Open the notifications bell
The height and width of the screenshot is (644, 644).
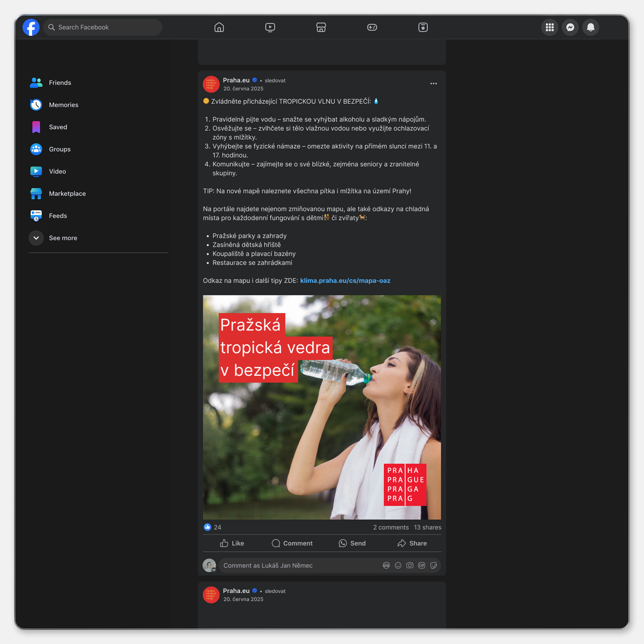[x=590, y=27]
